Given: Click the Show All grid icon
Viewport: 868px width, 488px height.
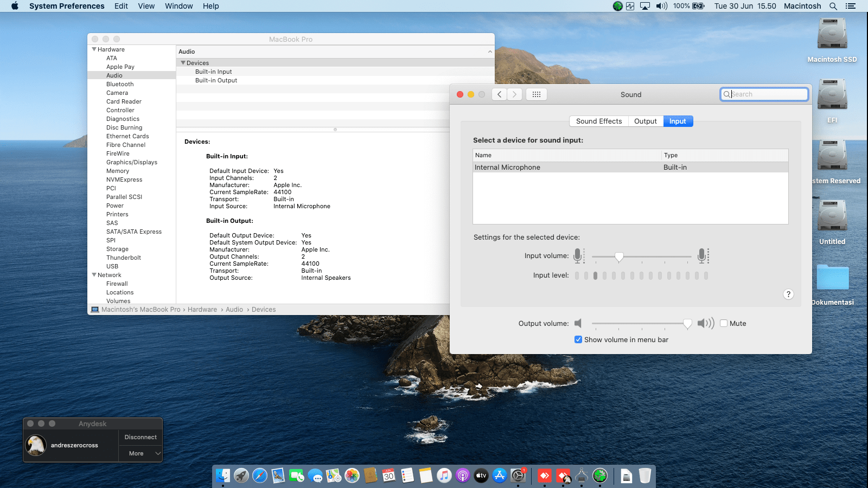Looking at the screenshot, I should (x=536, y=94).
